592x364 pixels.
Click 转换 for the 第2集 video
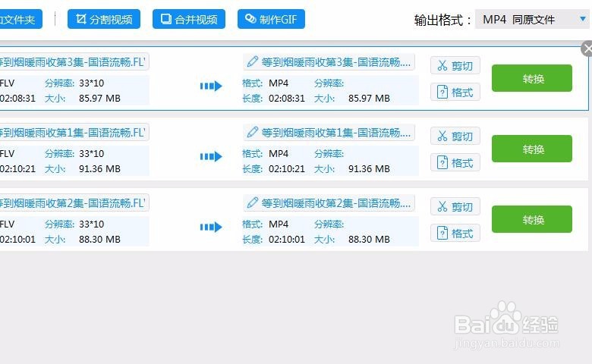pyautogui.click(x=531, y=219)
